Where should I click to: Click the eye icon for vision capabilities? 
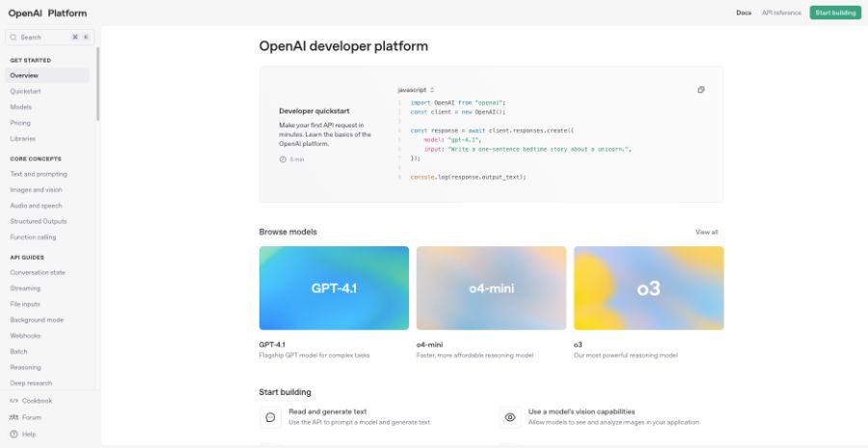pyautogui.click(x=510, y=417)
